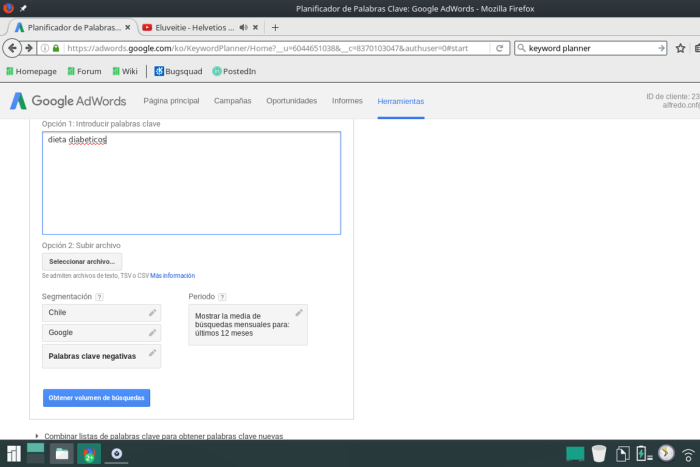Screen dimensions: 700x467
Task: Click the browser forward arrow
Action: [29, 48]
